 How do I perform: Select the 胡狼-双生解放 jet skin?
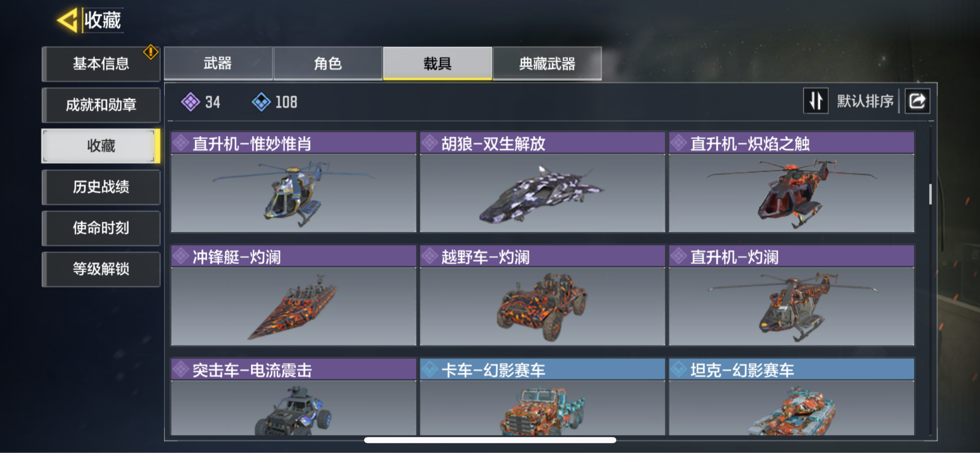coord(542,182)
